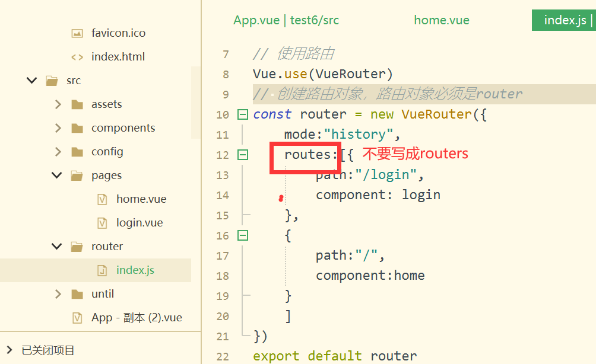The image size is (596, 364).
Task: Expand the 已关闭项目 section
Action: point(9,350)
